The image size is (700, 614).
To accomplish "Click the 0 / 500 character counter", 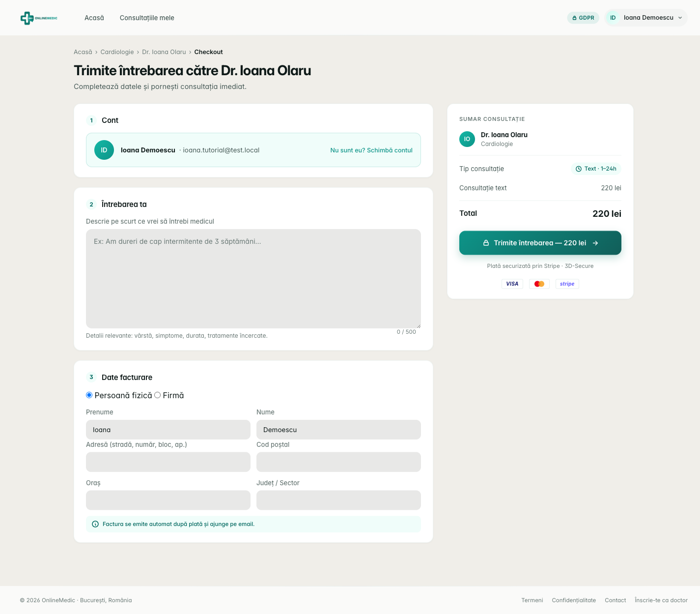I will [406, 332].
